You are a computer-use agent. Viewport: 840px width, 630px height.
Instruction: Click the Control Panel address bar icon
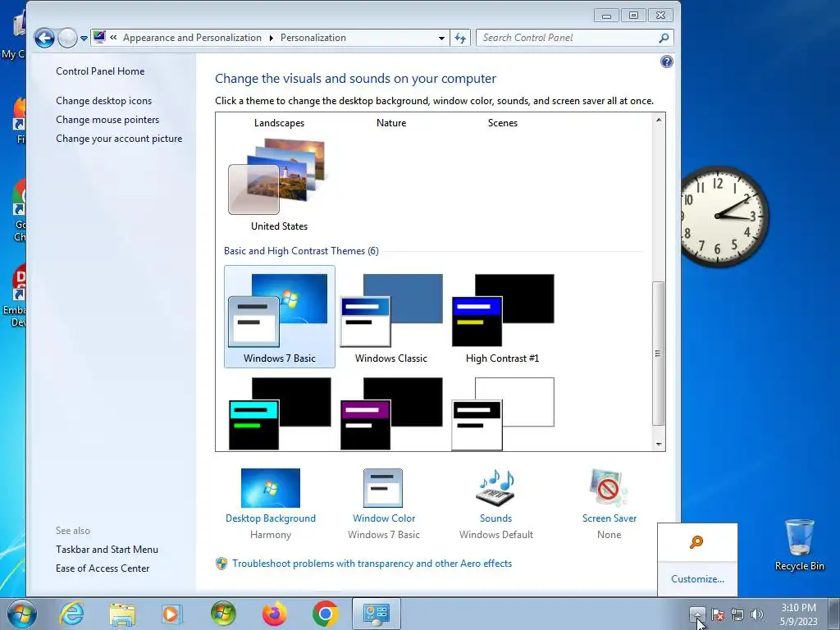click(99, 37)
